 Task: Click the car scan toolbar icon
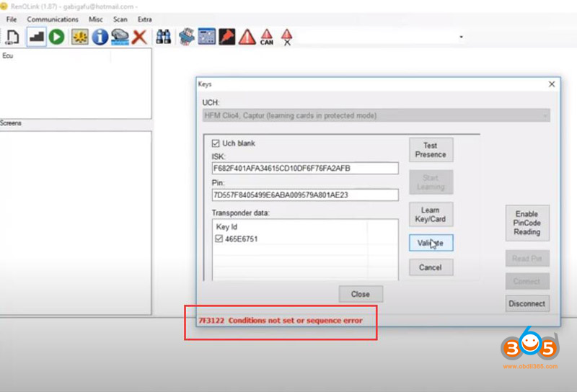[120, 37]
